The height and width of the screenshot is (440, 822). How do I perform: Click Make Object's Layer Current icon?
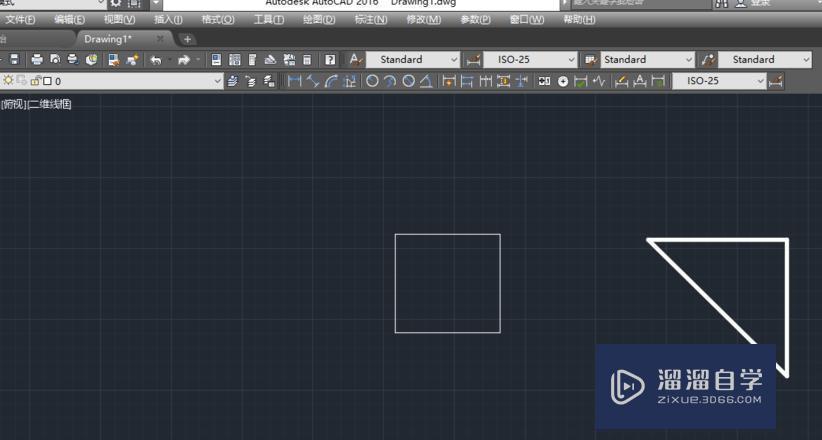[x=251, y=81]
